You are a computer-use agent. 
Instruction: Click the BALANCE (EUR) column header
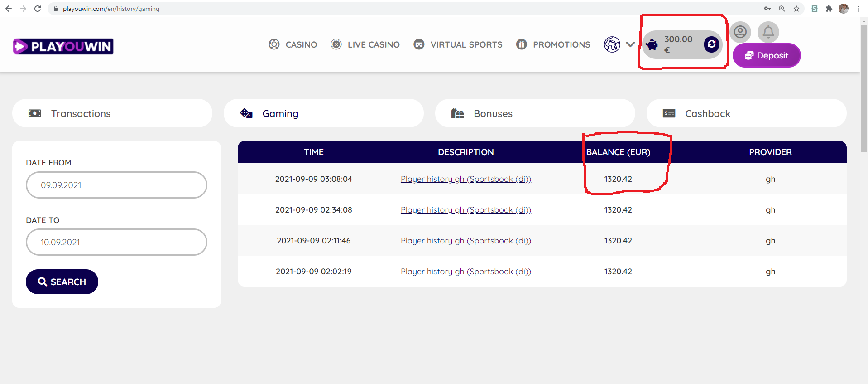tap(618, 152)
